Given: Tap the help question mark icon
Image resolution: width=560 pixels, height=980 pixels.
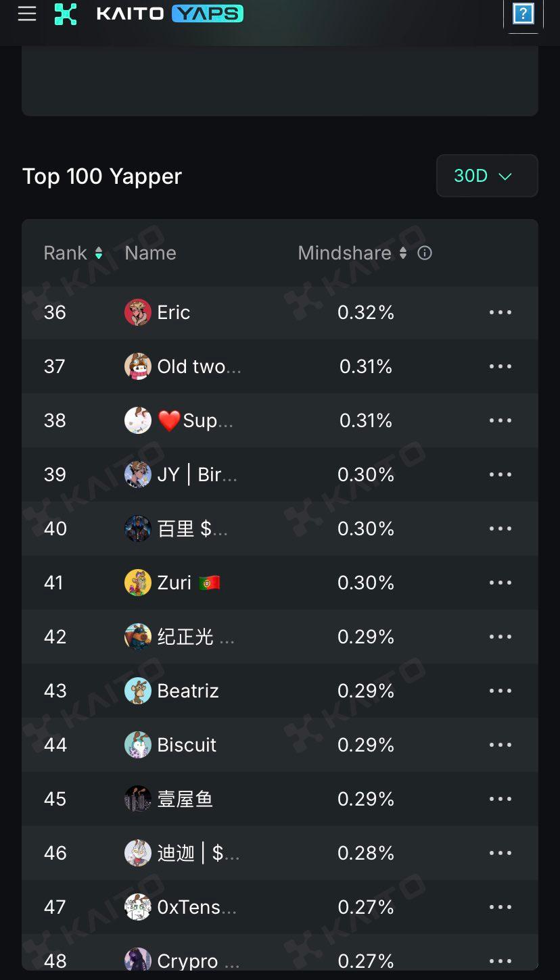Looking at the screenshot, I should pos(523,14).
